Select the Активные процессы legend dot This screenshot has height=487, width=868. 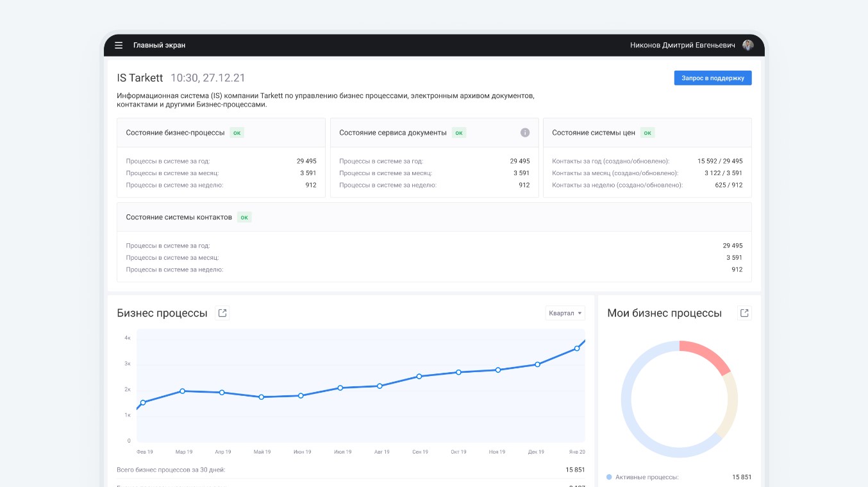coord(608,477)
